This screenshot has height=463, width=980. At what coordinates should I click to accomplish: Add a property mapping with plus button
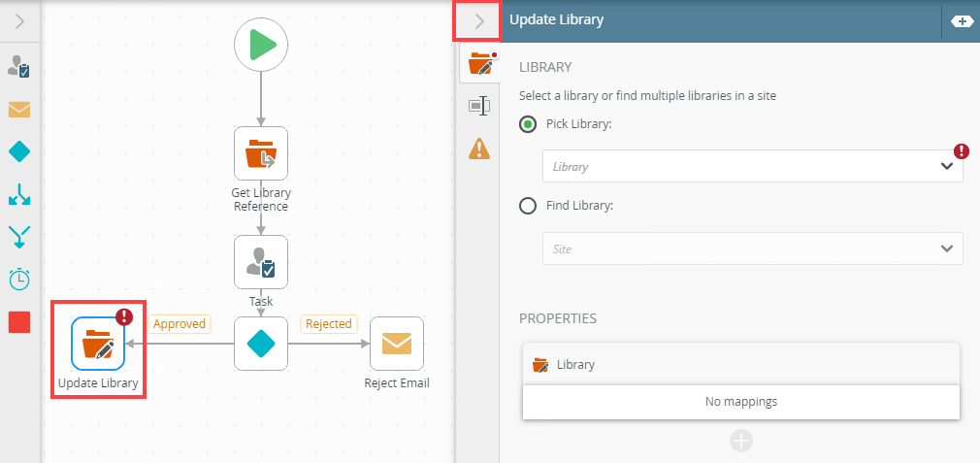click(x=740, y=442)
